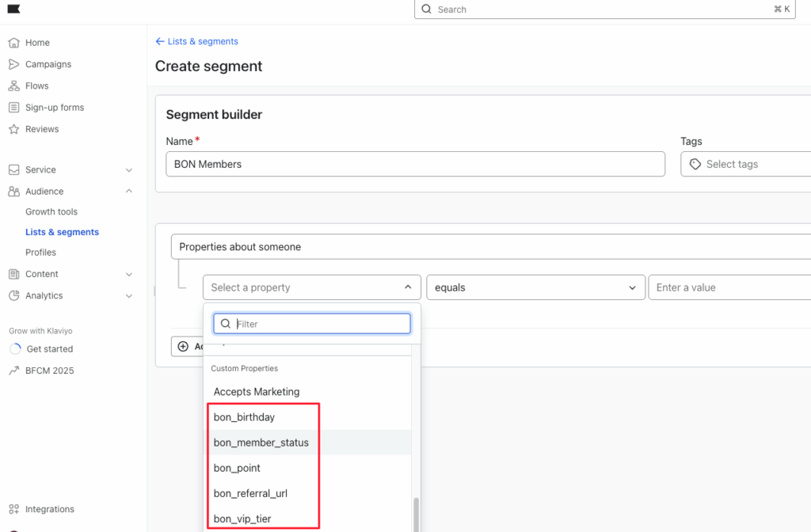Viewport: 811px width, 532px height.
Task: Navigate to Reviews in sidebar
Action: (41, 129)
